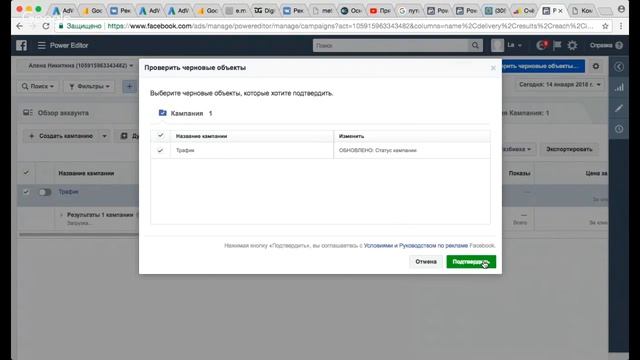This screenshot has height=360, width=640.
Task: Toggle select-all checkbox in dialog table header
Action: tap(160, 136)
